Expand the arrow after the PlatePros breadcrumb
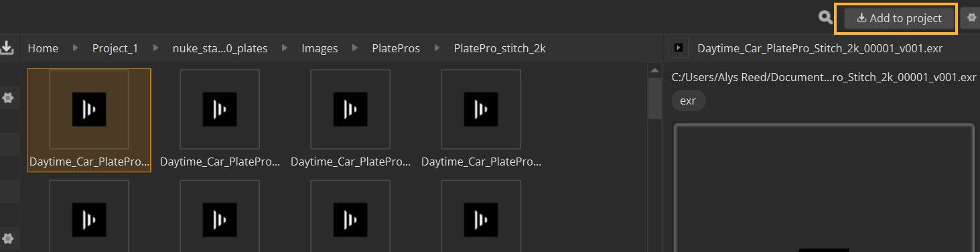 (437, 48)
